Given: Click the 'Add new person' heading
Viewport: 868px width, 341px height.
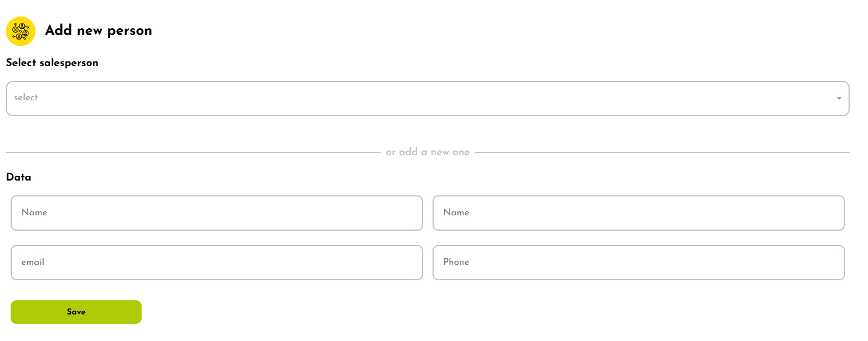Looking at the screenshot, I should [x=99, y=31].
